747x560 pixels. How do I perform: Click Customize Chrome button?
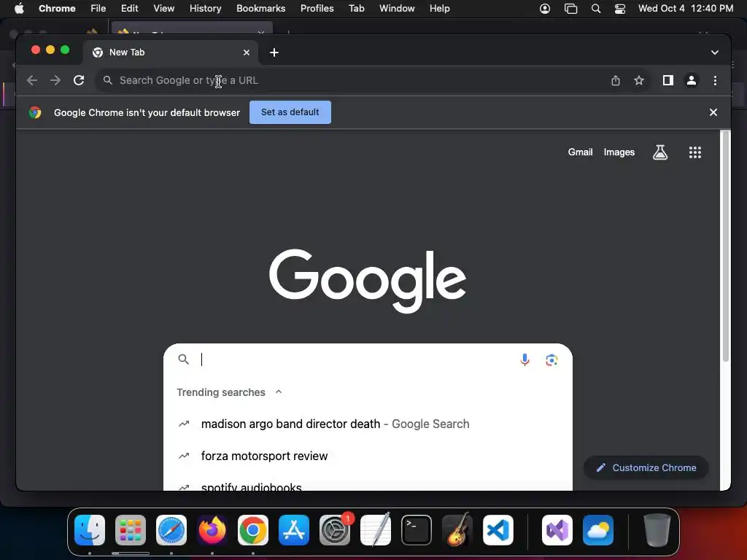coord(646,467)
